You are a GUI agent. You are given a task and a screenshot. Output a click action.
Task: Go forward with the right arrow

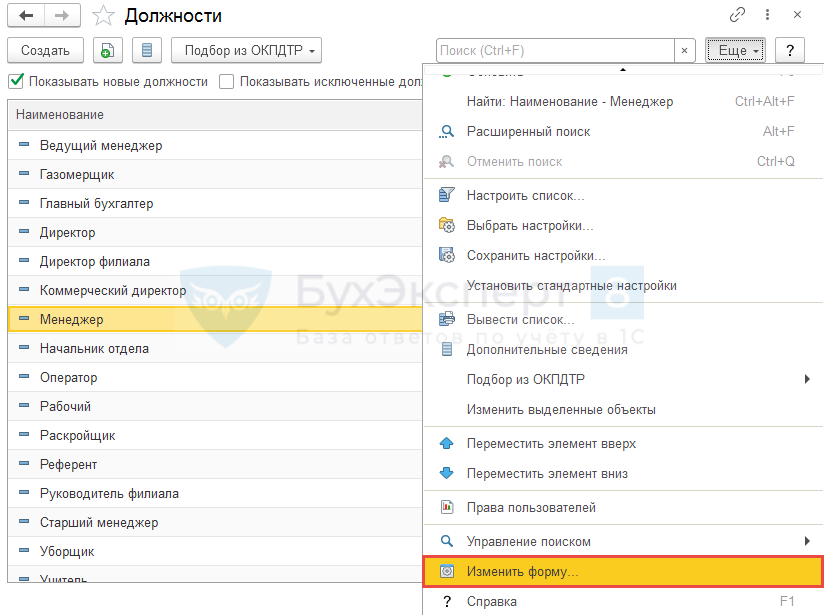62,16
